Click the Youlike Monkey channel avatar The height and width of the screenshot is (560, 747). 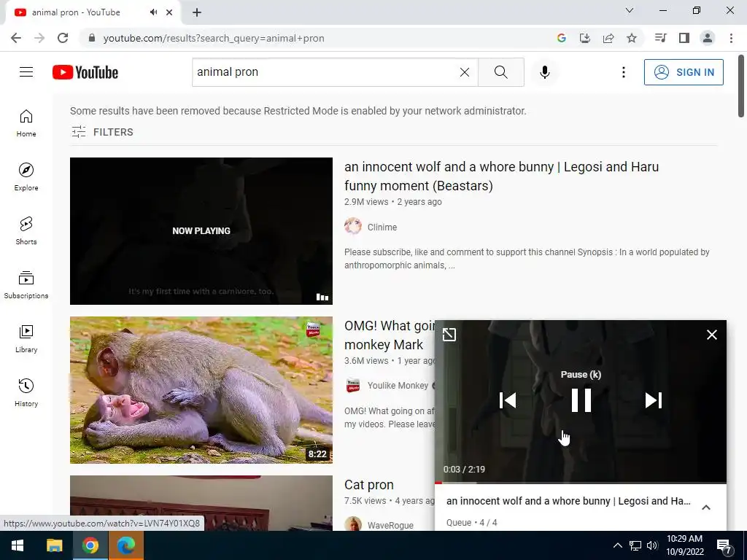[353, 385]
